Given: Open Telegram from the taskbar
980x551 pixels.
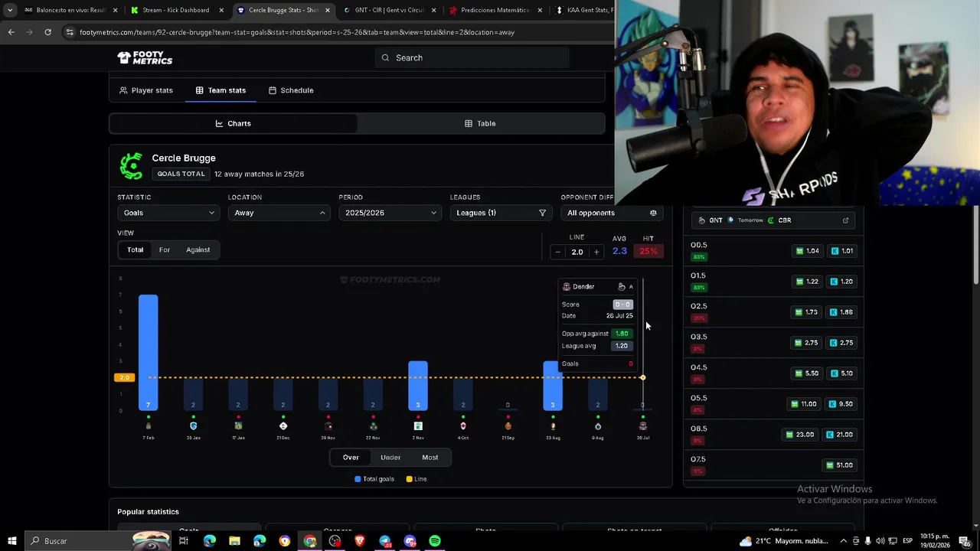Looking at the screenshot, I should pyautogui.click(x=385, y=541).
